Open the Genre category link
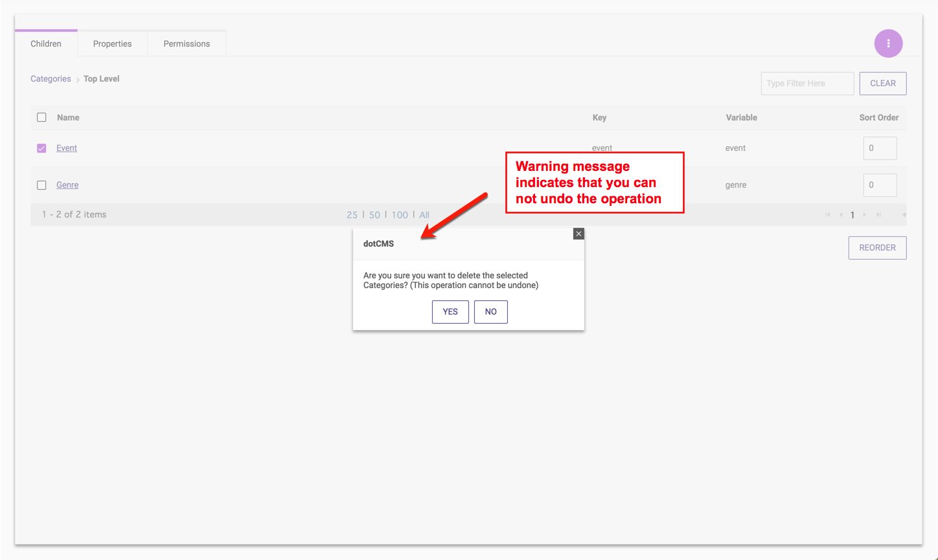 tap(67, 185)
